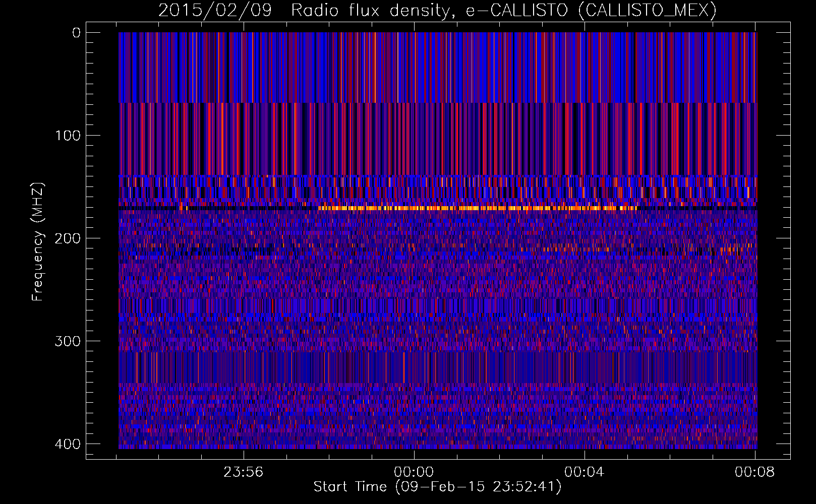Select the date "2015/02/09" in the title
Viewport: 816px width, 504px height.
click(x=215, y=10)
